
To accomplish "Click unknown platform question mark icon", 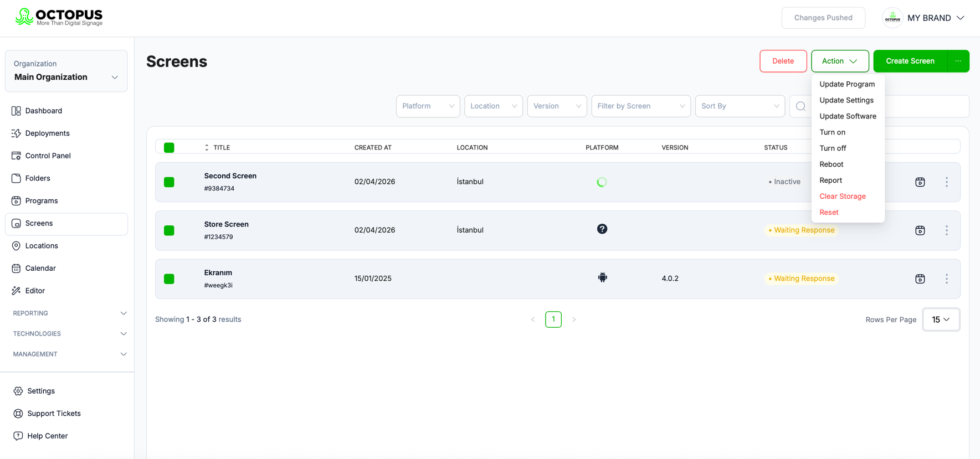I will pos(602,229).
